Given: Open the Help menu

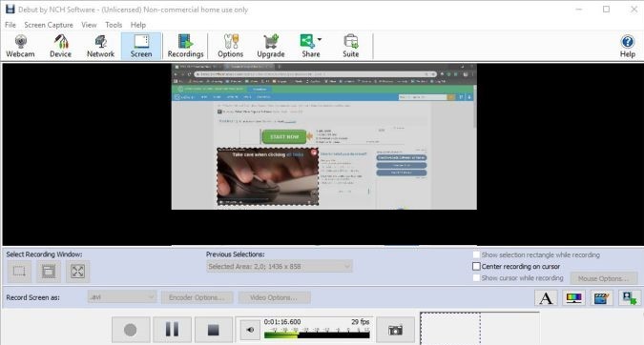Looking at the screenshot, I should tap(138, 25).
